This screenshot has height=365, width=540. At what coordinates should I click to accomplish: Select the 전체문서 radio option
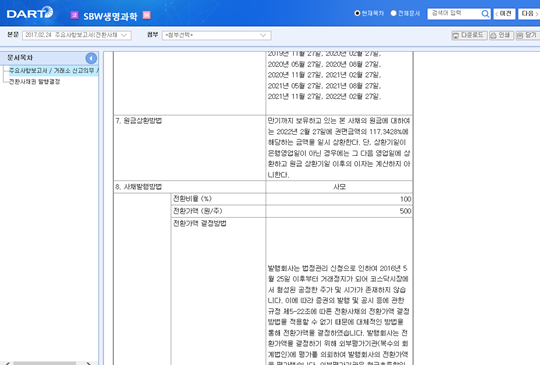tap(393, 13)
